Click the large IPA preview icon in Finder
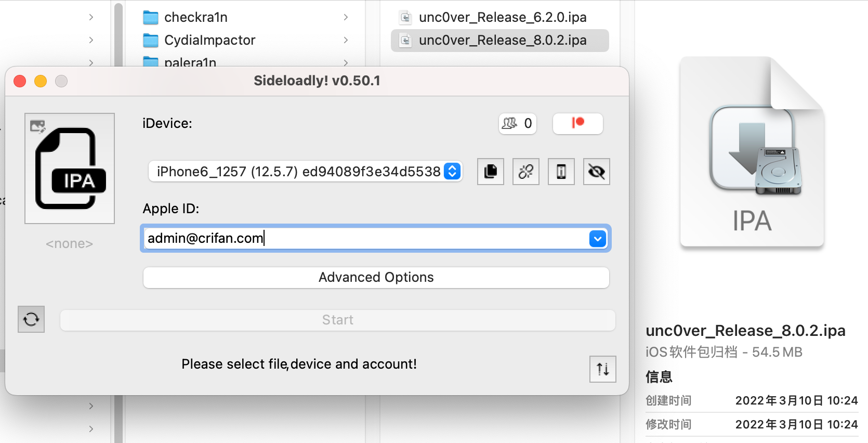 point(752,152)
